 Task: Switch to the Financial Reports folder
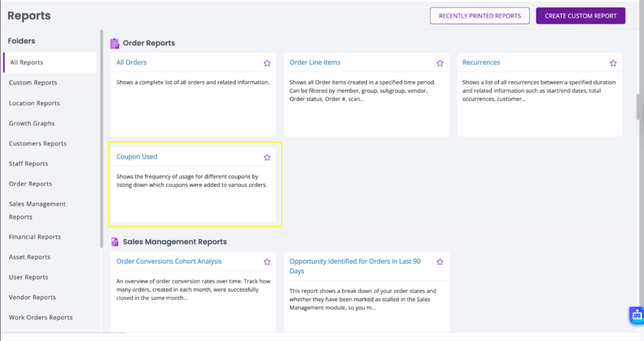[x=35, y=237]
